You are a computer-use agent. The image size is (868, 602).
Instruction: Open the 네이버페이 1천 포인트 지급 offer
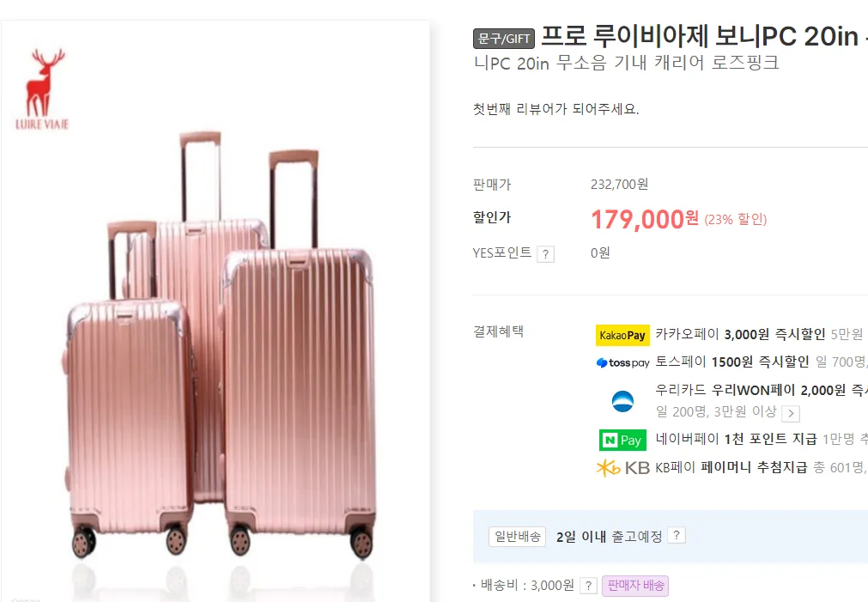[737, 439]
